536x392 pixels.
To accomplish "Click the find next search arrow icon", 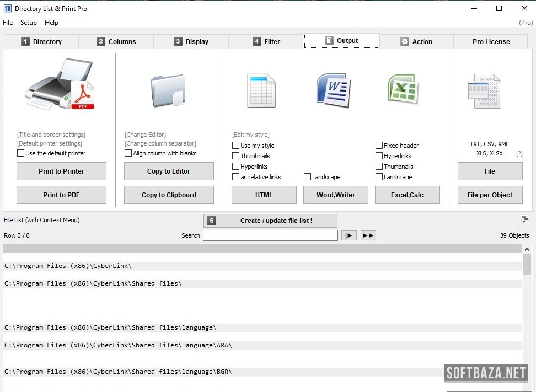I will tap(349, 235).
